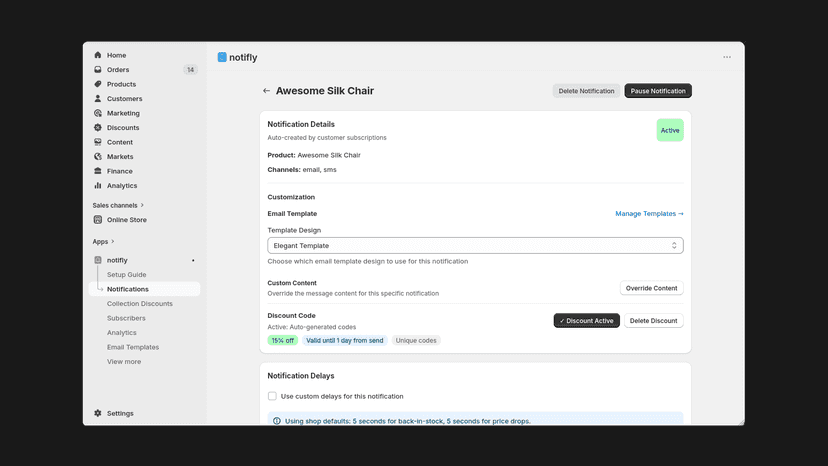
Task: Expand the Apps section
Action: [x=104, y=241]
